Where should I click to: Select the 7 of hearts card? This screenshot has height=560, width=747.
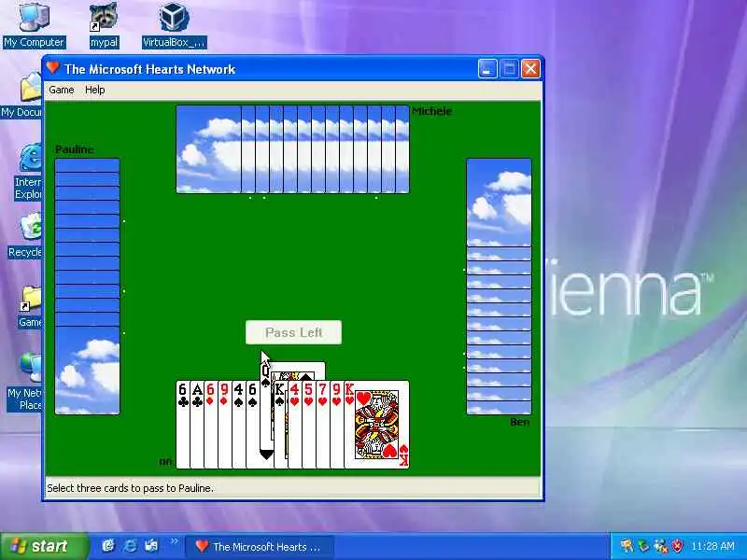click(x=322, y=425)
